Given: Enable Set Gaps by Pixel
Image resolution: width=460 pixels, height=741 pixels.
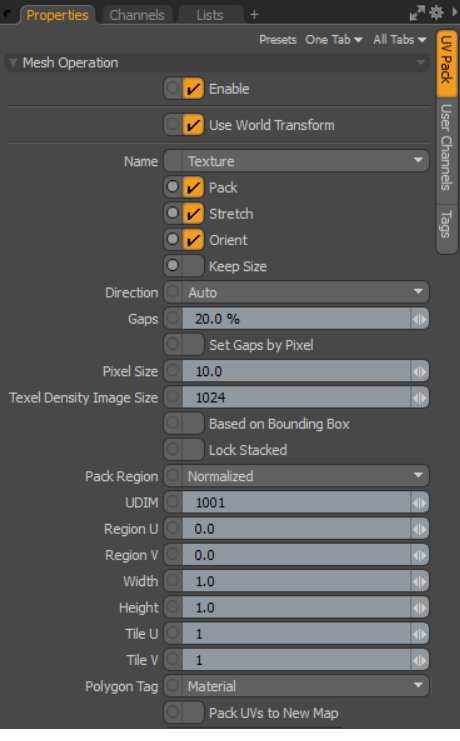Looking at the screenshot, I should click(x=193, y=345).
